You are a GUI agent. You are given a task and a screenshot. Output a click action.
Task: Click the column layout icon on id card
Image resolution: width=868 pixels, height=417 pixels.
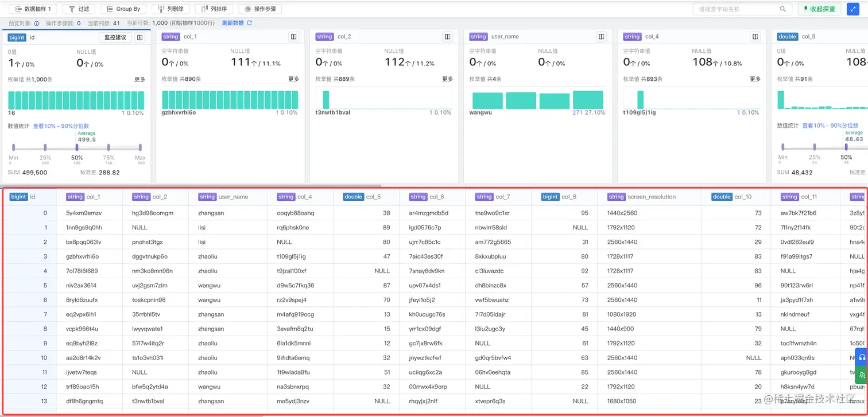[139, 37]
